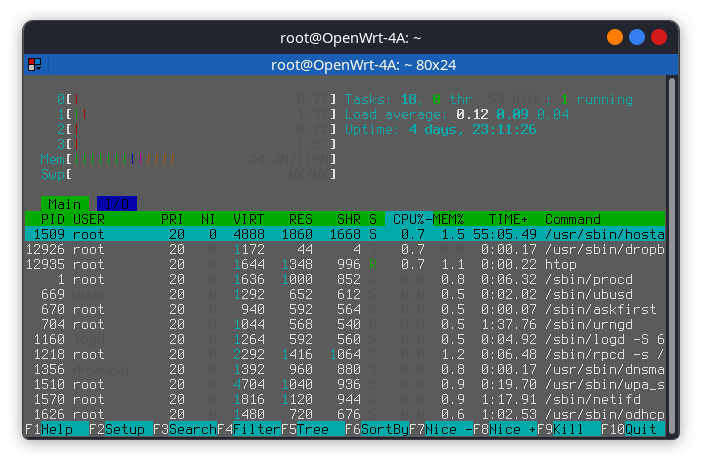The width and height of the screenshot is (702, 464).
Task: Open F6 SortBy menu
Action: (x=377, y=429)
